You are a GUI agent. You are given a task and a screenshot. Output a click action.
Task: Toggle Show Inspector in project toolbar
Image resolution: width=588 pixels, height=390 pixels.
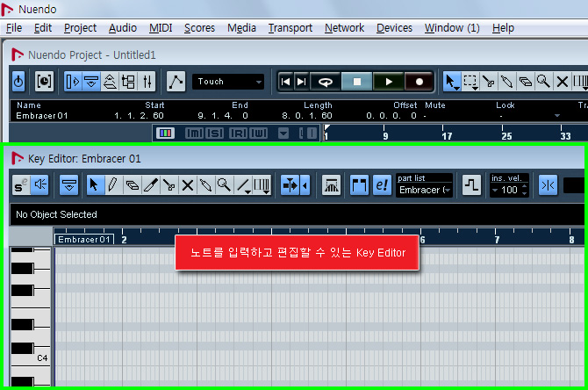click(73, 82)
